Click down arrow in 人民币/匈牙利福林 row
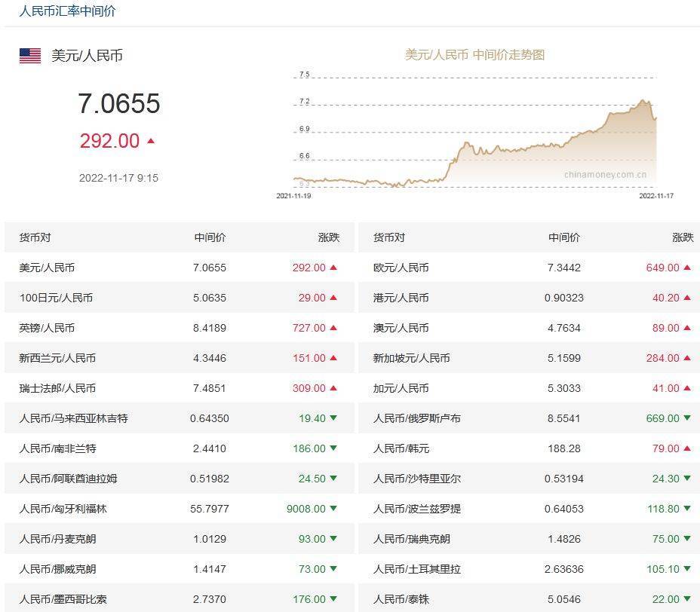The height and width of the screenshot is (612, 700). (333, 509)
